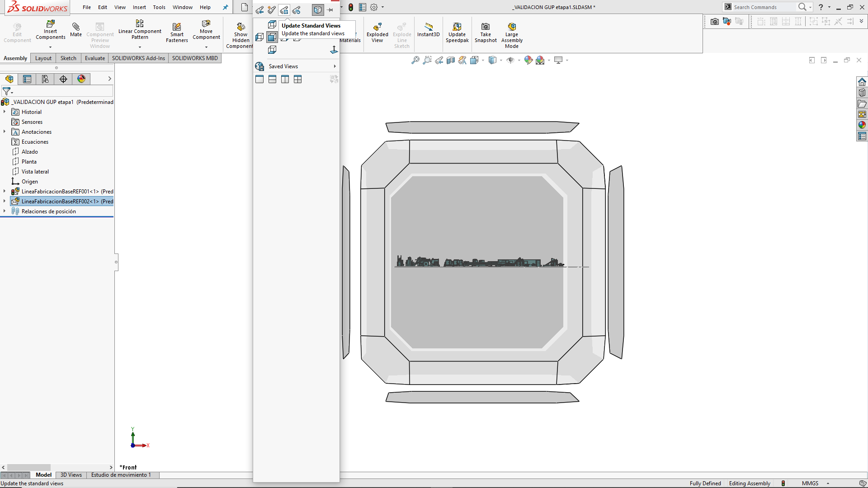Click the New View icon with orange star
Viewport: 868px width, 488px height.
point(272,10)
